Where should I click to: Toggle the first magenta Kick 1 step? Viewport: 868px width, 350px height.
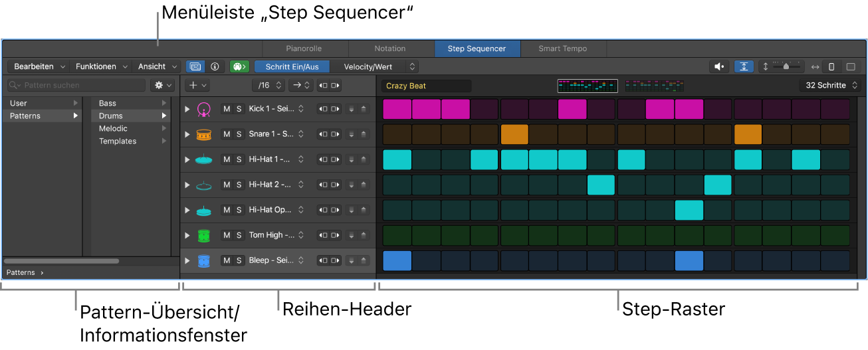[397, 109]
